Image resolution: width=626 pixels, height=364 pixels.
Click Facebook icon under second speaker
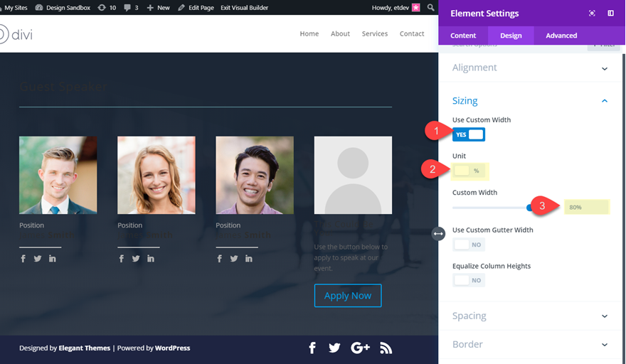point(122,259)
